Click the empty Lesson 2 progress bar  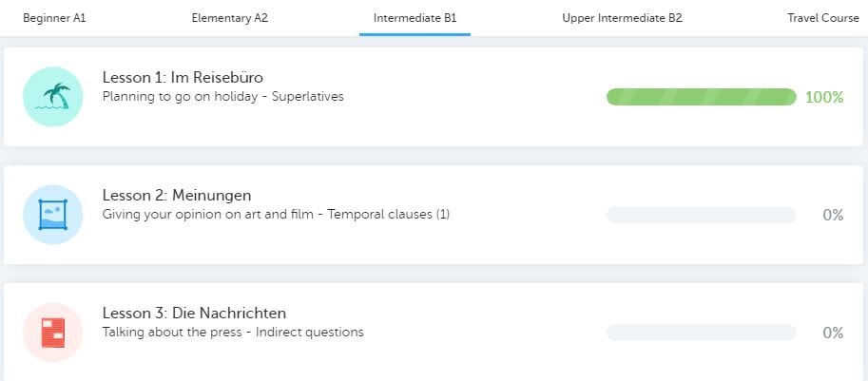(x=701, y=215)
